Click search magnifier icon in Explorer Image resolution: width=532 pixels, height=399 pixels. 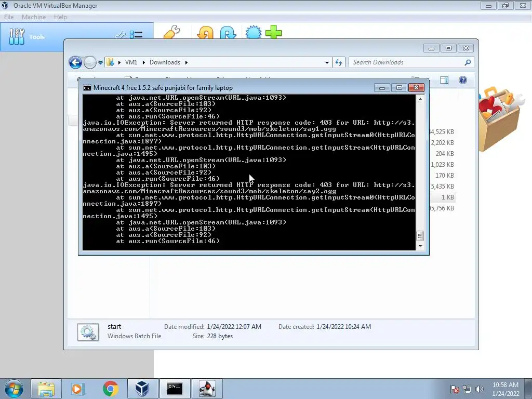(468, 62)
